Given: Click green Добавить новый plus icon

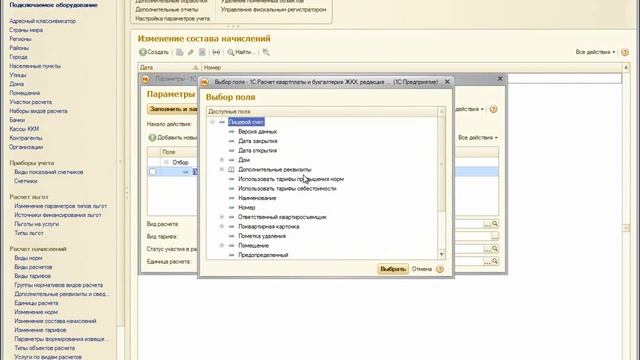Looking at the screenshot, I should [152, 138].
